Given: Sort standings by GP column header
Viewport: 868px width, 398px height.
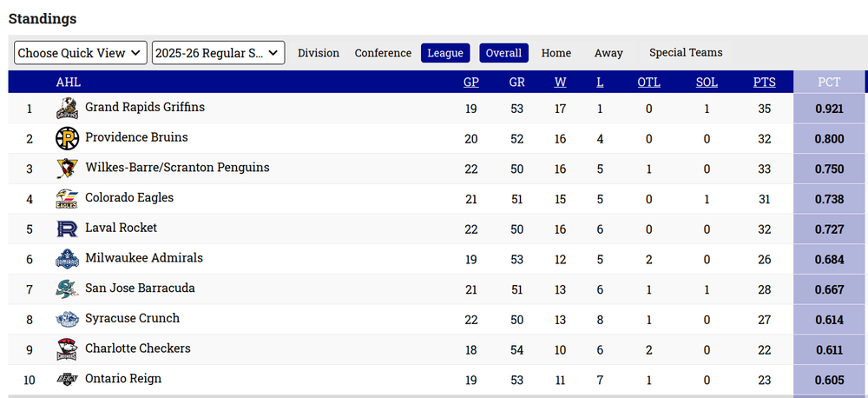Looking at the screenshot, I should click(471, 83).
